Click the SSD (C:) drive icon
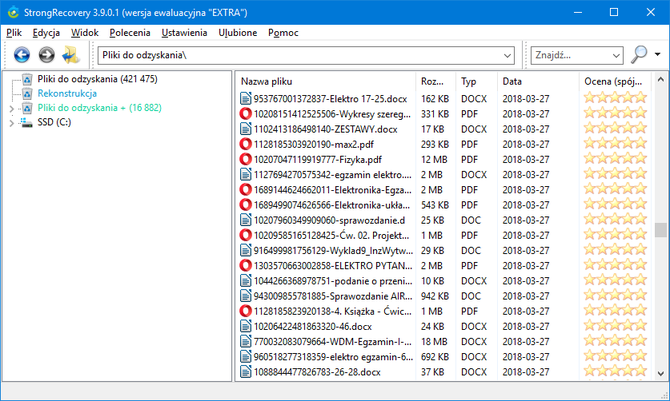670x401 pixels. tap(26, 123)
